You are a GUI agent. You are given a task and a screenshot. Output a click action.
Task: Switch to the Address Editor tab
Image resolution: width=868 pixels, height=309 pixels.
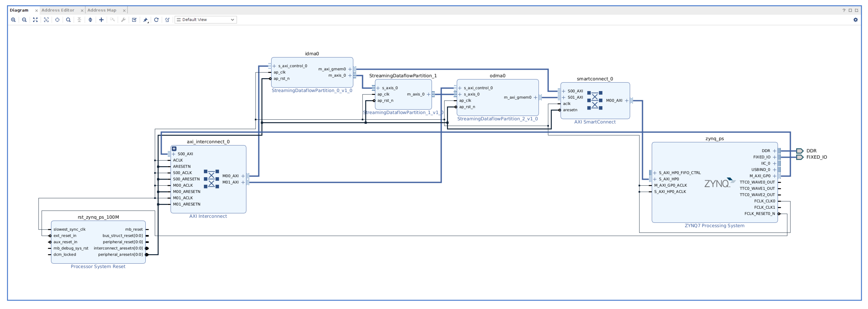coord(58,10)
